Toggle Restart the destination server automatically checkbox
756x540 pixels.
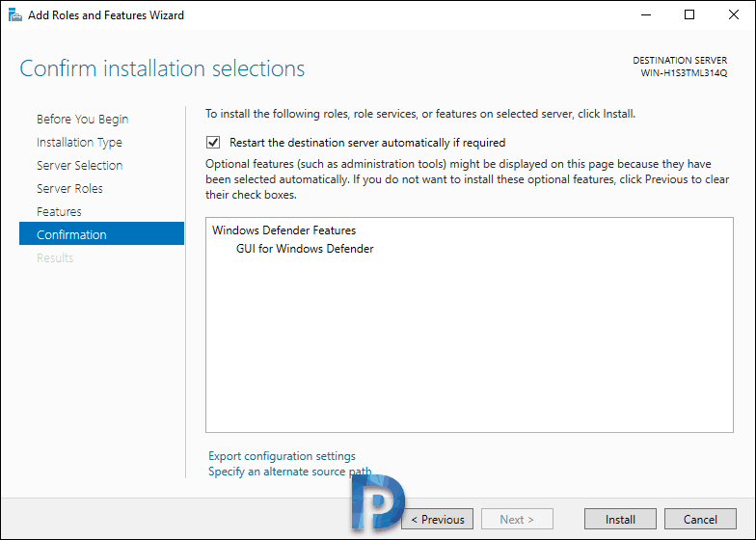click(x=213, y=143)
